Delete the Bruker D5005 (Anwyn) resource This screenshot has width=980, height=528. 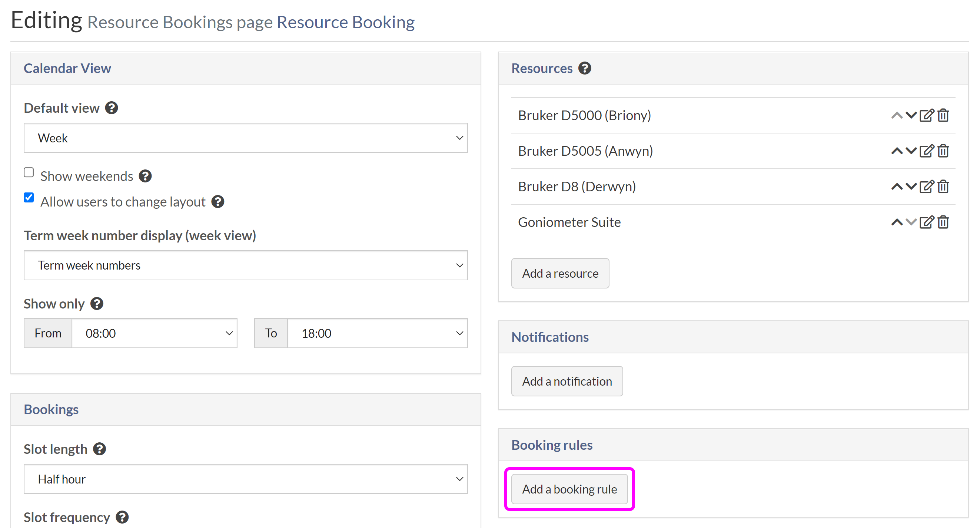943,151
